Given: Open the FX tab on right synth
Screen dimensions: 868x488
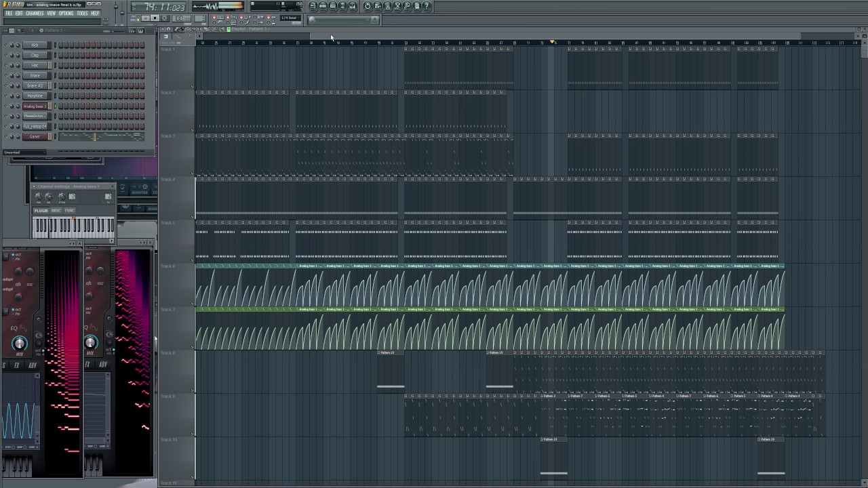Looking at the screenshot, I should point(87,365).
